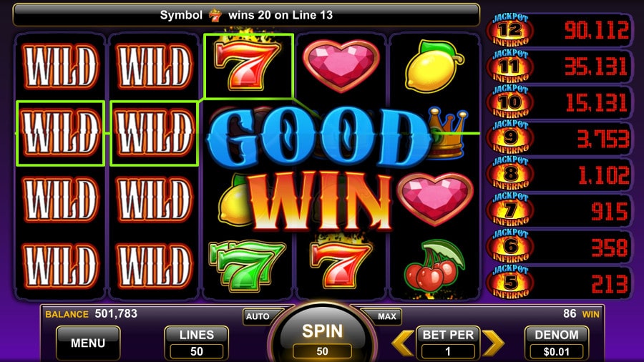Screen dimensions: 644x362
Task: Change the DENOM value
Action: (x=557, y=343)
